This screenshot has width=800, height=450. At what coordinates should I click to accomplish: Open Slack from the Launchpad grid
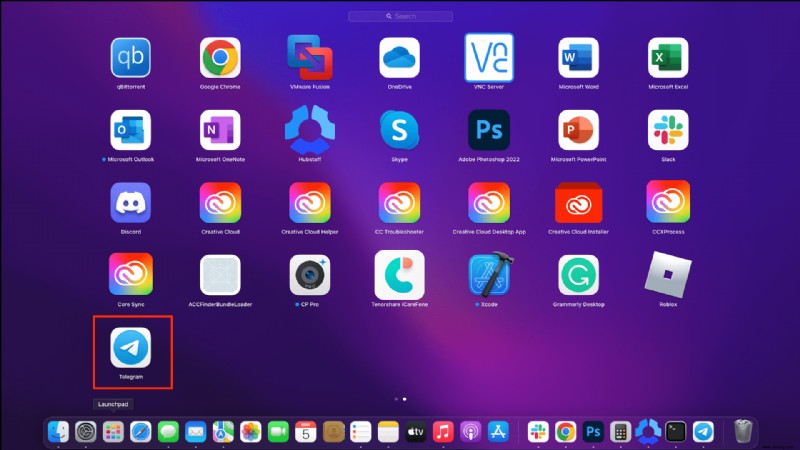(668, 130)
